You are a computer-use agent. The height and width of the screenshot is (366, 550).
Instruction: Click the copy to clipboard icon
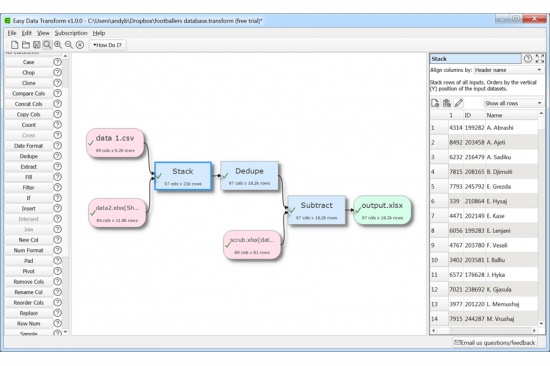tap(447, 103)
